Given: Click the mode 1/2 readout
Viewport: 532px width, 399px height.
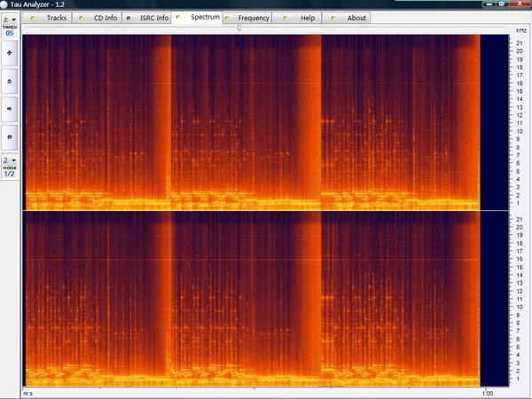Looking at the screenshot, I should point(10,174).
